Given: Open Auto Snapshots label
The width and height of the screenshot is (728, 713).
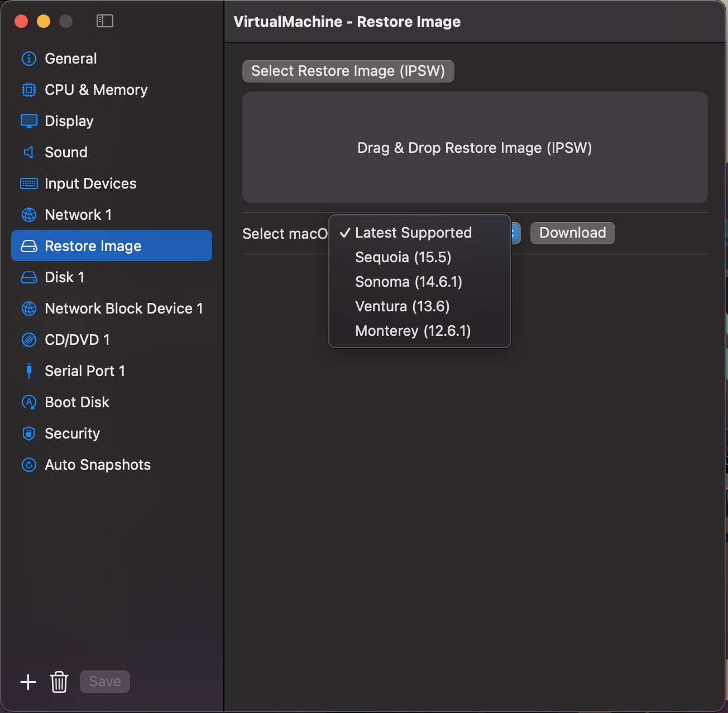Looking at the screenshot, I should click(x=98, y=465).
